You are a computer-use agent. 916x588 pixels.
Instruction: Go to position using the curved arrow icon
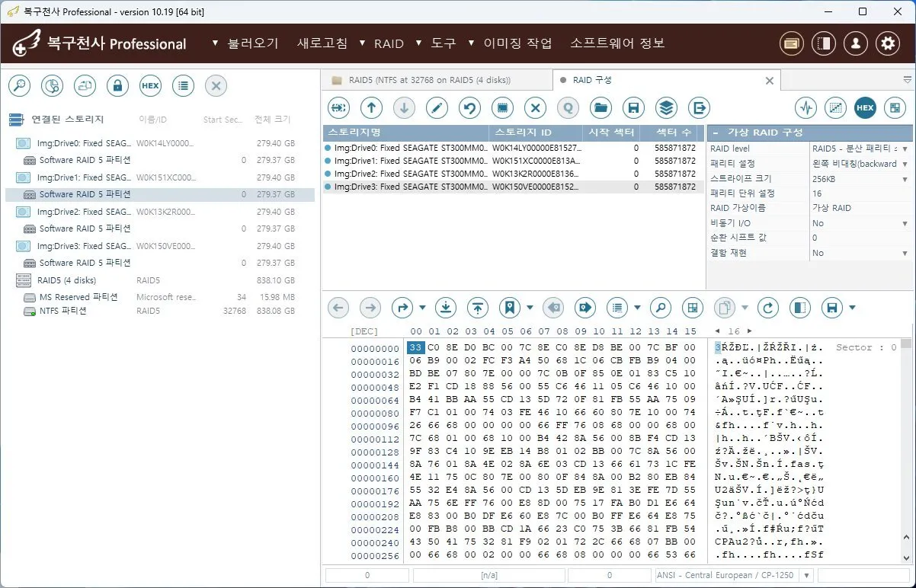pyautogui.click(x=402, y=308)
